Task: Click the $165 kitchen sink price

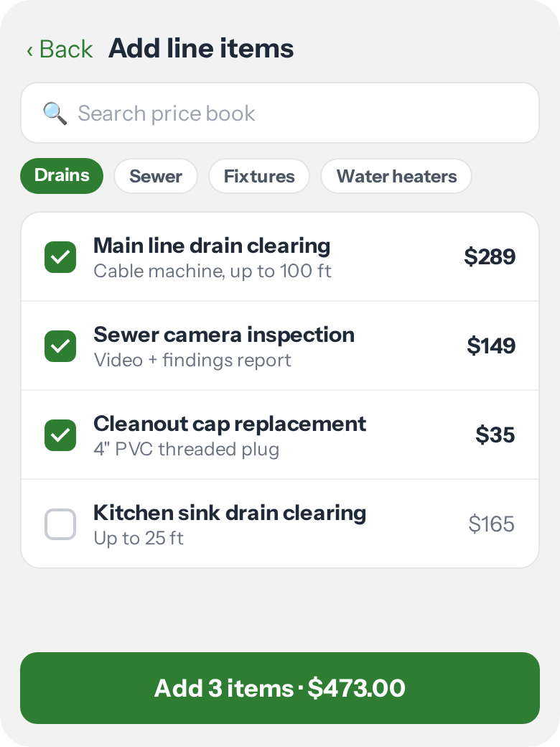Action: [x=491, y=524]
